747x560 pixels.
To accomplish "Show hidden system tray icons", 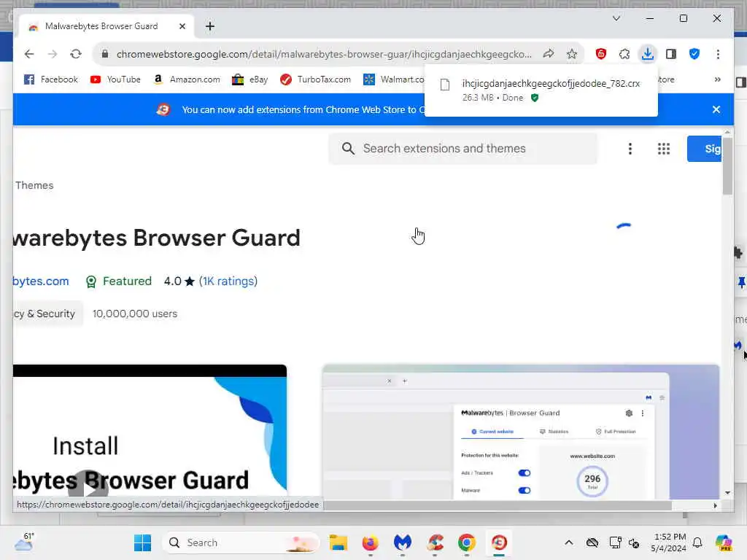I will pyautogui.click(x=569, y=542).
